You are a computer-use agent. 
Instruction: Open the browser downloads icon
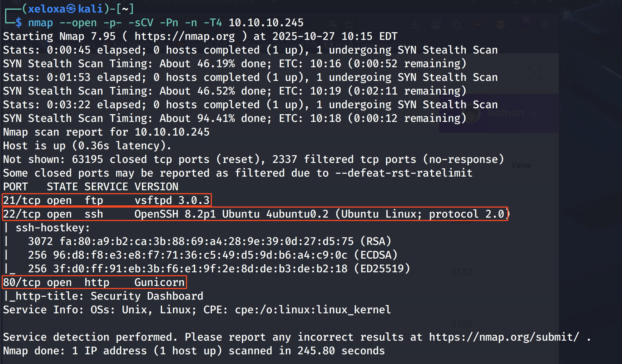click(x=415, y=25)
